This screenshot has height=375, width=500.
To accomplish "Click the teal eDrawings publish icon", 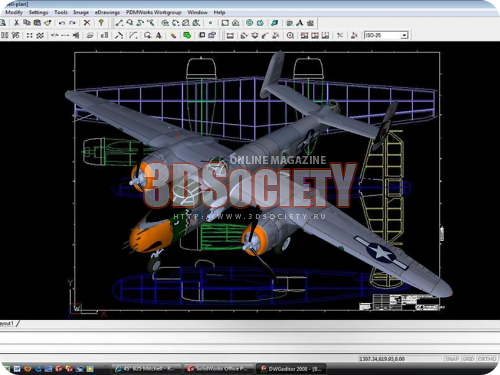I will [274, 23].
